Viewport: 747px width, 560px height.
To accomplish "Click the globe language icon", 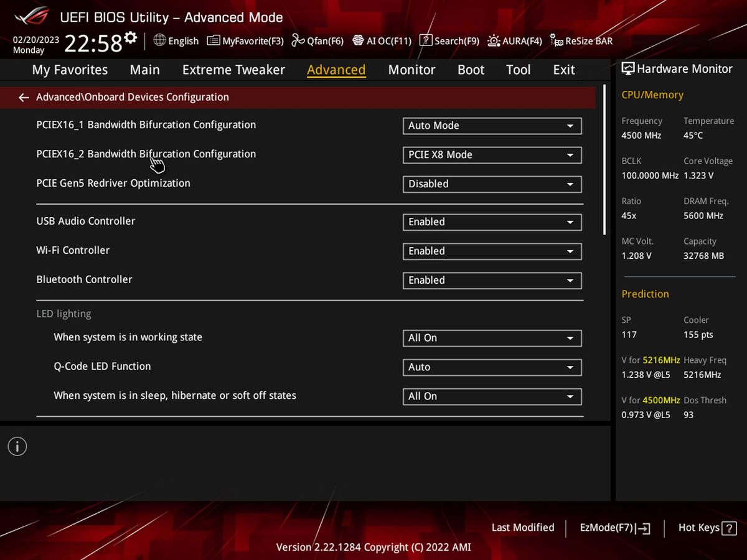I will (159, 40).
